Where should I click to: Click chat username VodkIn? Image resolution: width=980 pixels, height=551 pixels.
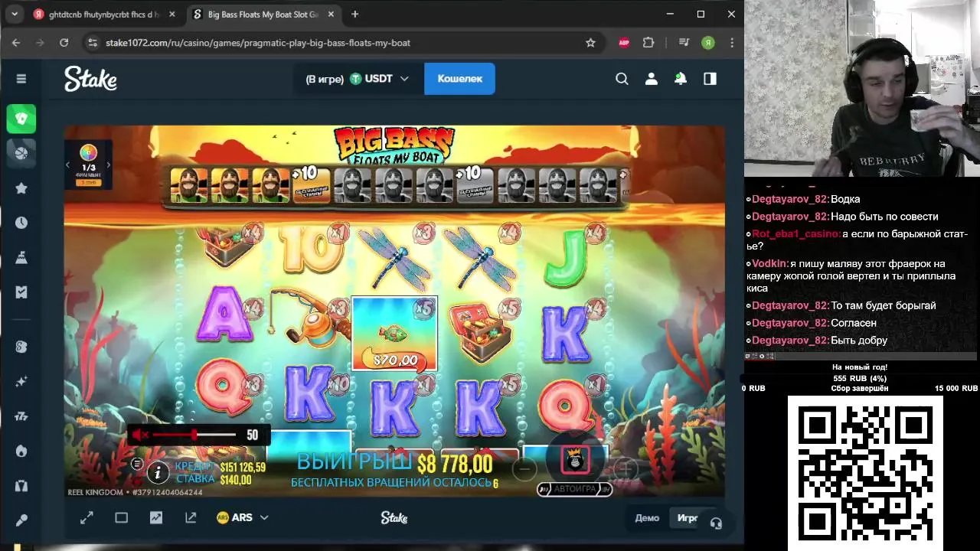point(768,263)
